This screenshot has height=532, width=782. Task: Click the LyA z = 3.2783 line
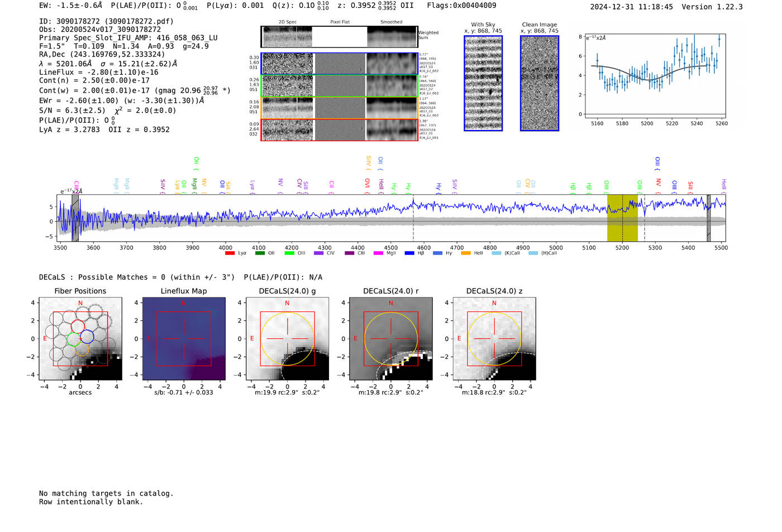tap(104, 129)
